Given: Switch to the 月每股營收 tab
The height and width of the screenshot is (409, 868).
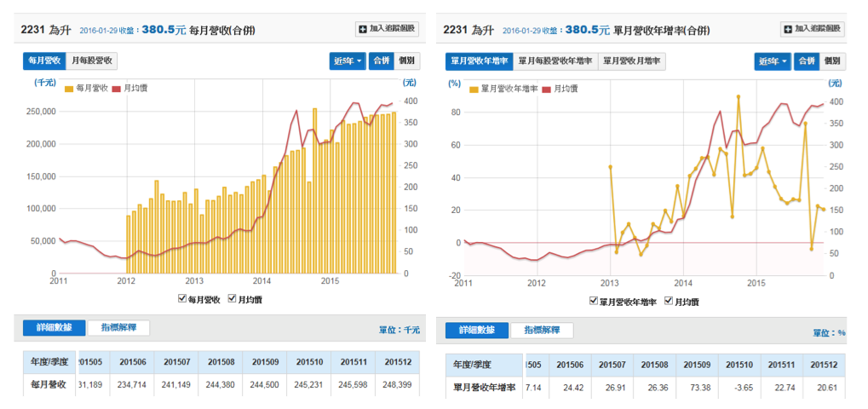Looking at the screenshot, I should click(x=92, y=60).
